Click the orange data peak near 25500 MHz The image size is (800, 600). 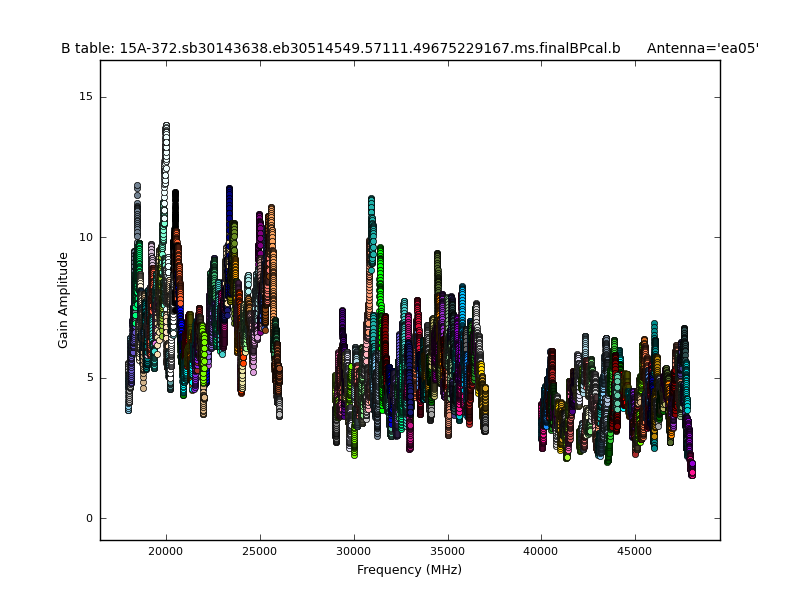tap(271, 212)
